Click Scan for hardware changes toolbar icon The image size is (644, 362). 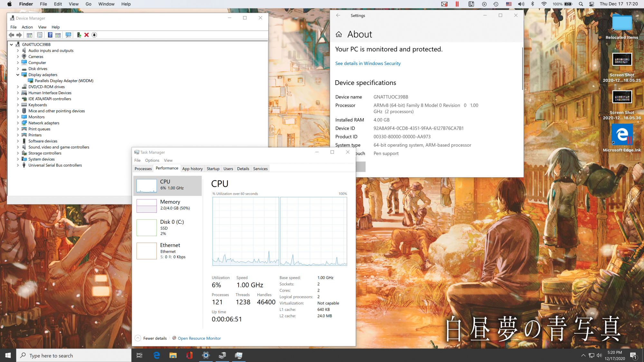(68, 35)
